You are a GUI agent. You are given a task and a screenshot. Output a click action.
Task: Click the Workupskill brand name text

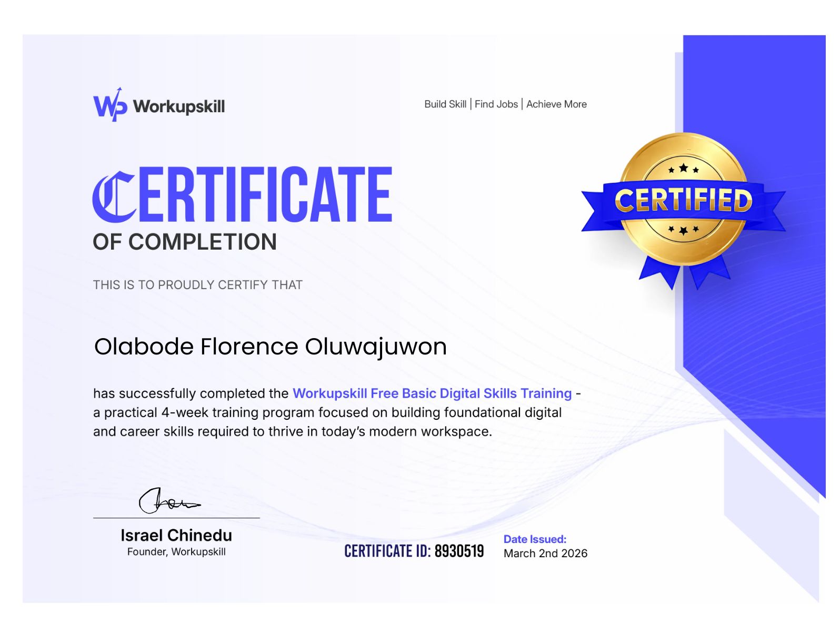[179, 106]
